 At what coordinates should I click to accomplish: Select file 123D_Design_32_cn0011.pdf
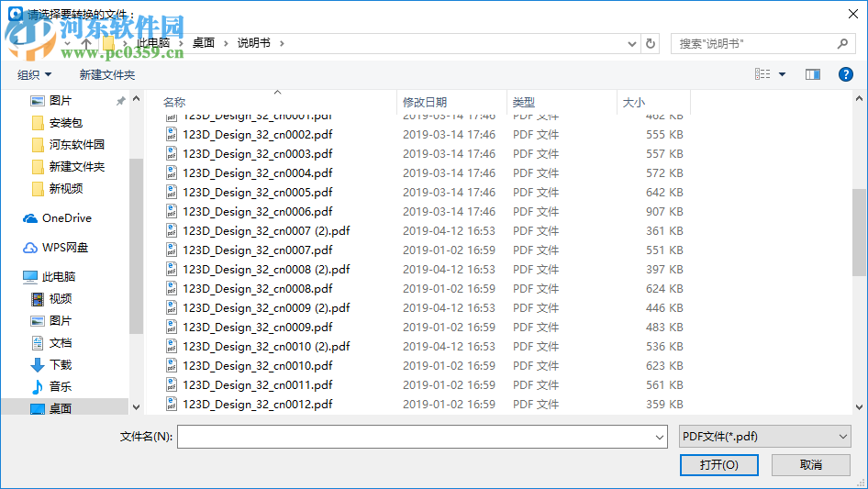click(x=258, y=385)
